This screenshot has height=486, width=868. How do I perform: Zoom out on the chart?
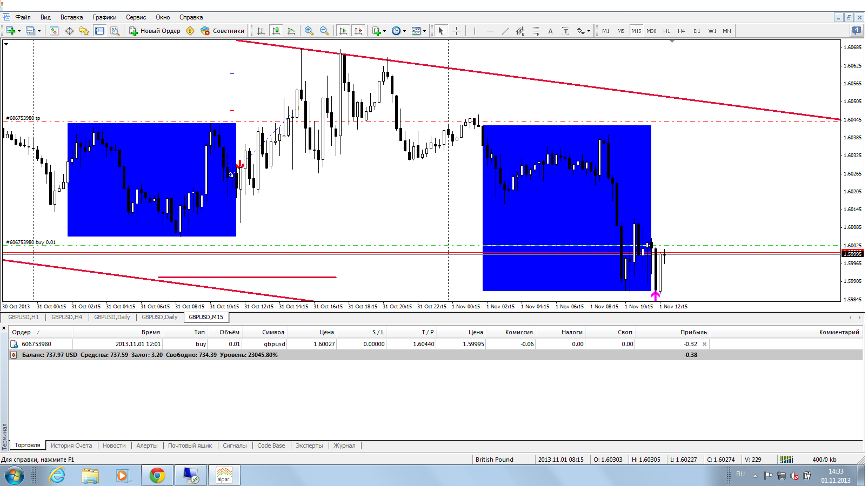pyautogui.click(x=324, y=31)
